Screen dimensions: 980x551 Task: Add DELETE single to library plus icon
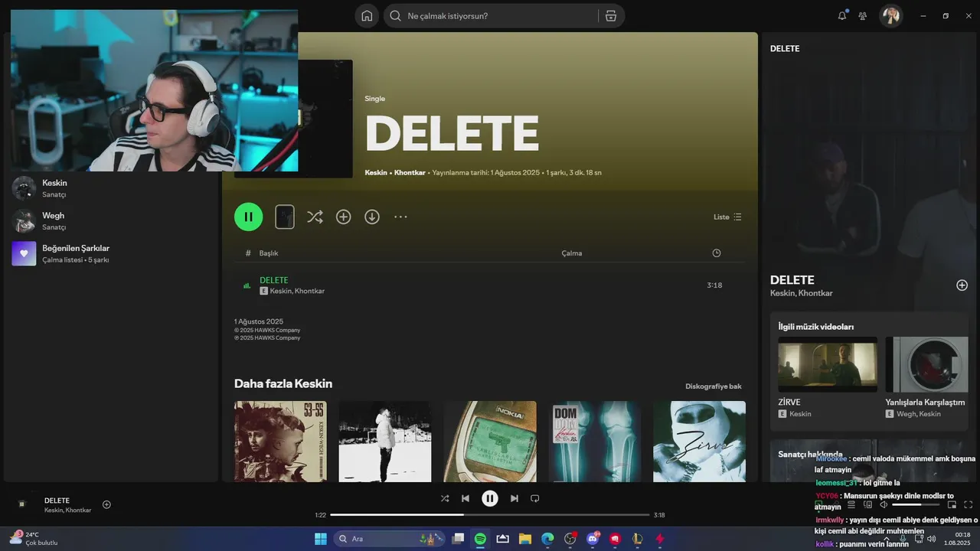[x=344, y=217]
